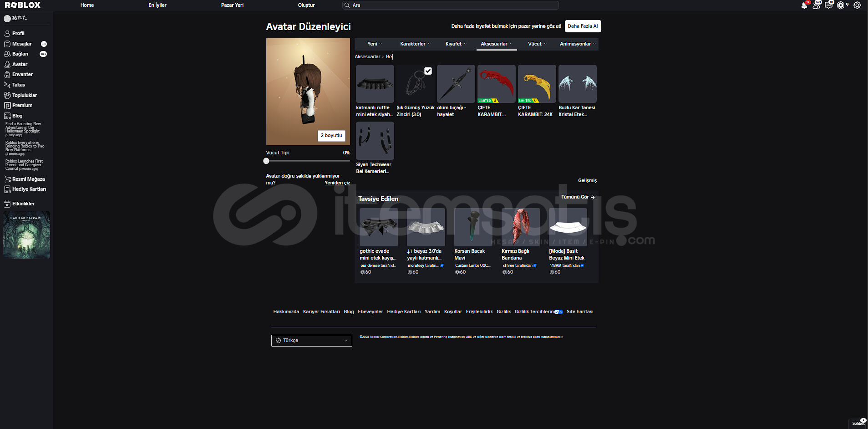Open the settings gear
The width and height of the screenshot is (868, 429).
(x=857, y=5)
